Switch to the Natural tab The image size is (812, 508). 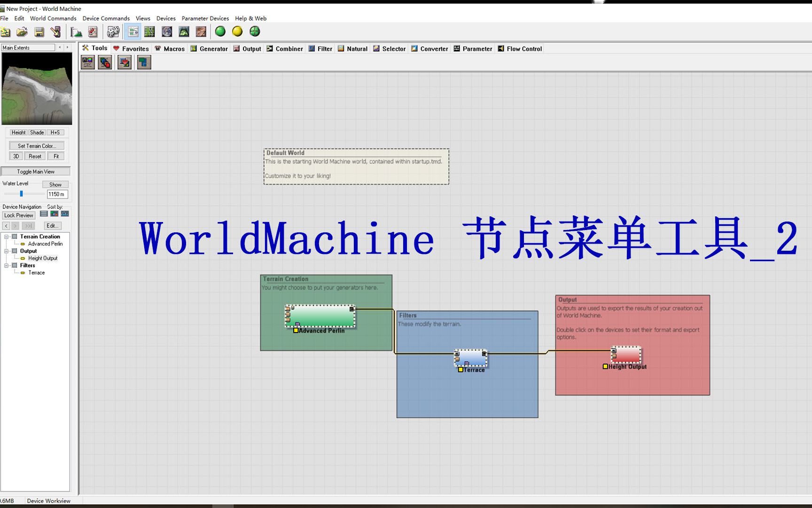pyautogui.click(x=353, y=48)
